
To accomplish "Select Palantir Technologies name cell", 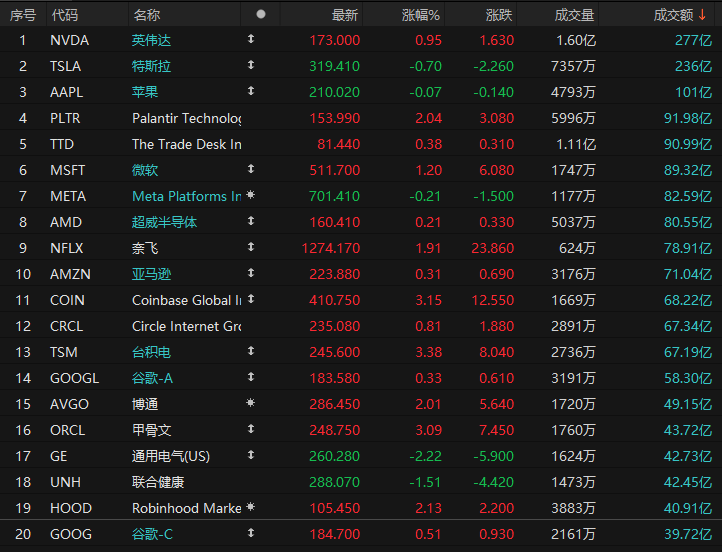I will [x=186, y=118].
